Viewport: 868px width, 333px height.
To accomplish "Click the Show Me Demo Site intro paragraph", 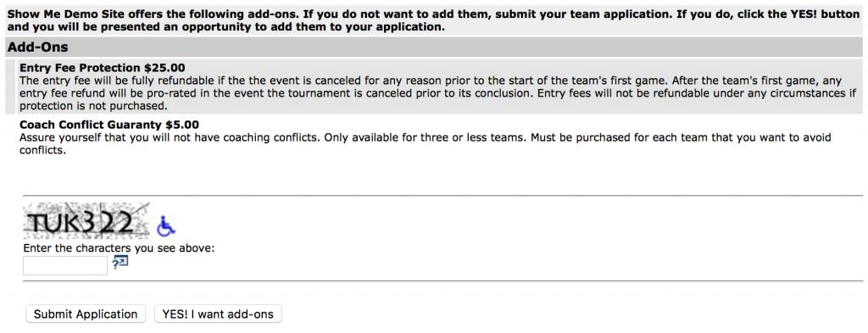I will (433, 21).
